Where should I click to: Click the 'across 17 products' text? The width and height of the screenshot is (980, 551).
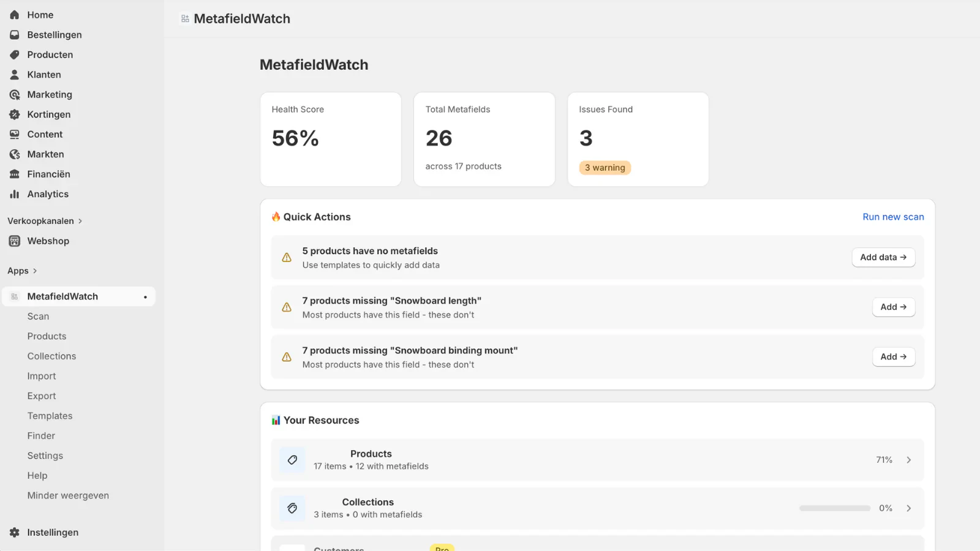click(464, 167)
